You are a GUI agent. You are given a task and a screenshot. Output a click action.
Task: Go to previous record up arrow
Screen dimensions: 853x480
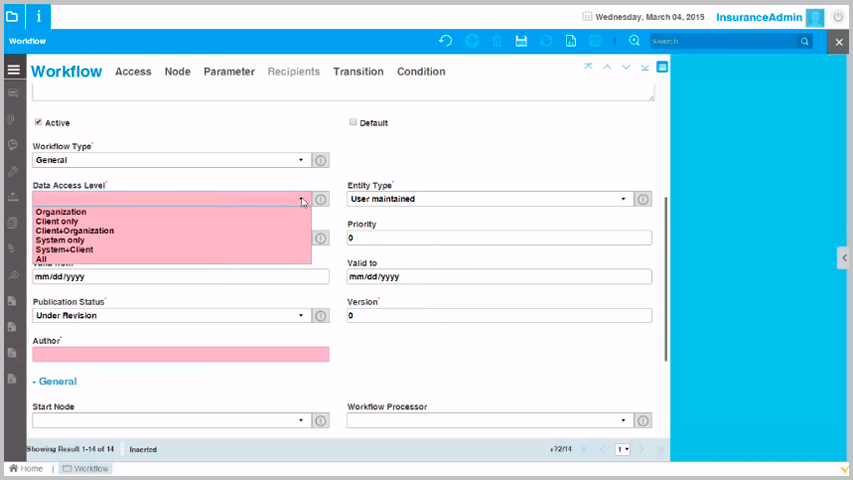(607, 67)
